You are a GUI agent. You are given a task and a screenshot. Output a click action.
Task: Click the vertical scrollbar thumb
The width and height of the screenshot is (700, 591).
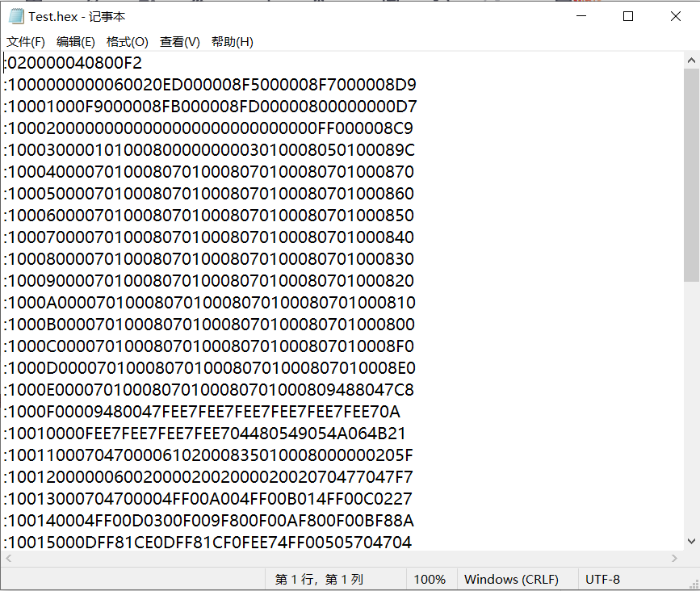point(691,175)
